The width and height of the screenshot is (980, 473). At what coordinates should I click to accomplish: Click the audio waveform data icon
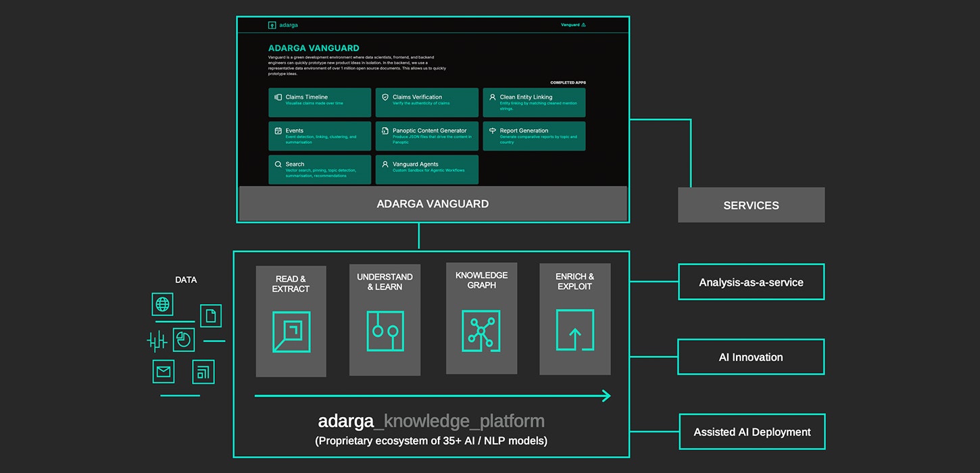[157, 341]
